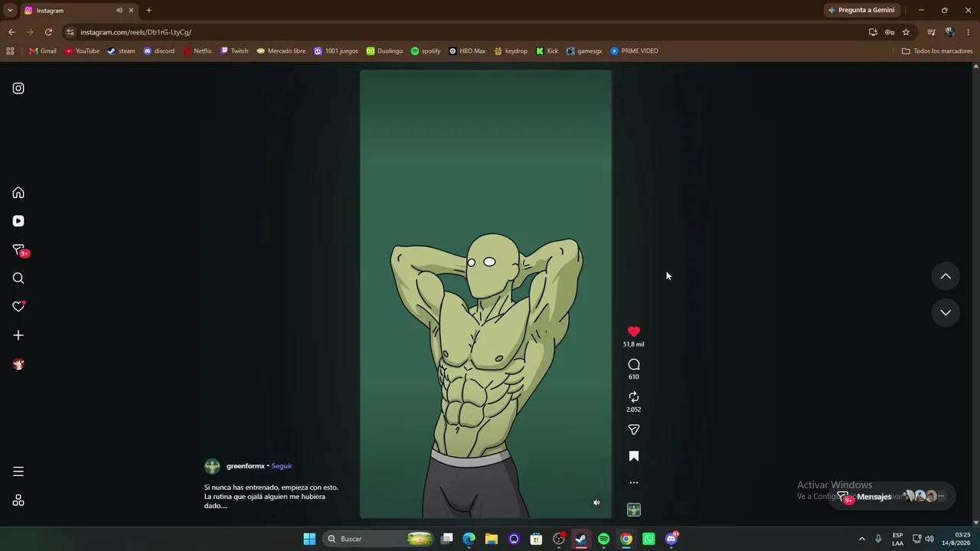Open the reel's comments

click(x=634, y=364)
